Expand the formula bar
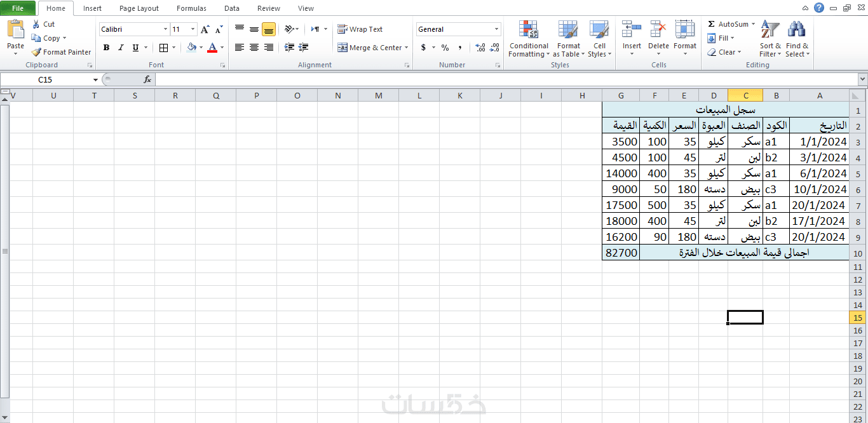The image size is (868, 423). coord(862,79)
